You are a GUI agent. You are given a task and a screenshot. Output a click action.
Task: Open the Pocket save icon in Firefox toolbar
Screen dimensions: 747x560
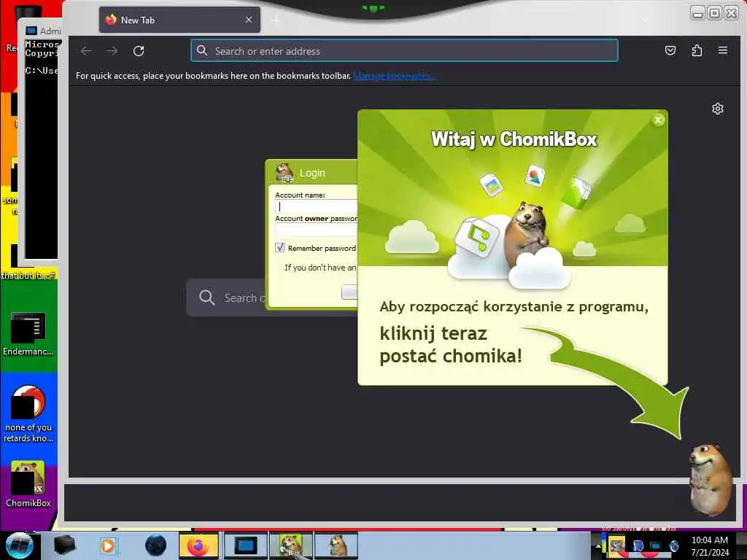(670, 50)
